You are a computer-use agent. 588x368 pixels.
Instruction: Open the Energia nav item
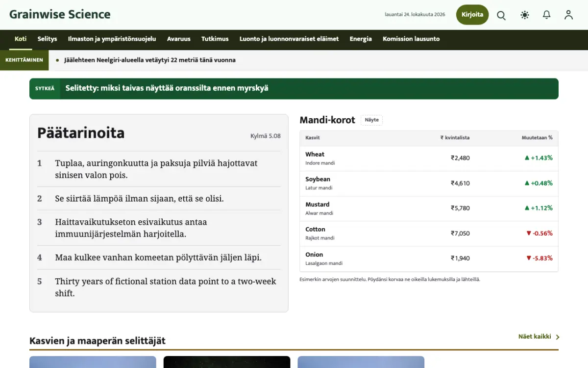pyautogui.click(x=361, y=39)
